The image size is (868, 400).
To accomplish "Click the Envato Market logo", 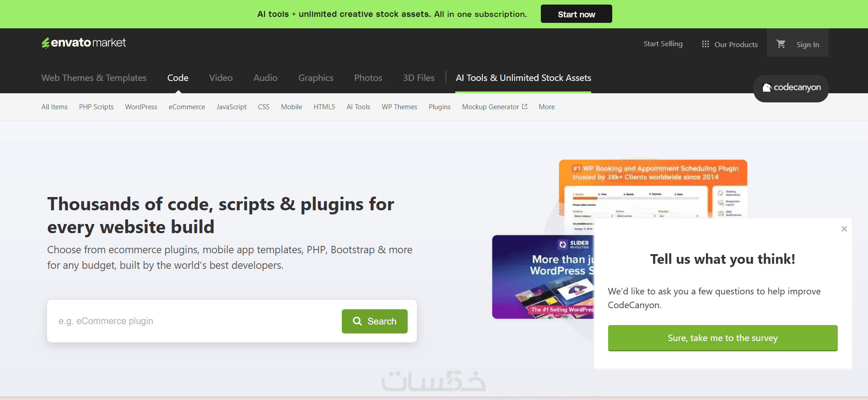I will [84, 43].
